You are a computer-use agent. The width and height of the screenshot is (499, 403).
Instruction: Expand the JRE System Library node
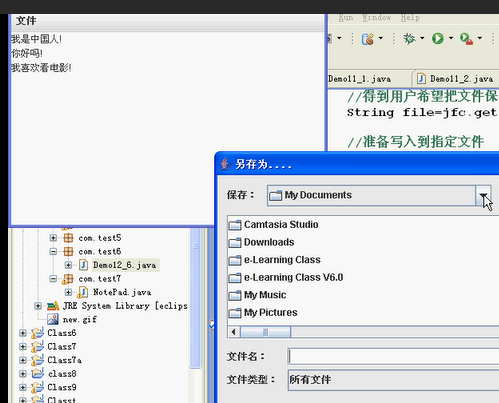(x=38, y=306)
